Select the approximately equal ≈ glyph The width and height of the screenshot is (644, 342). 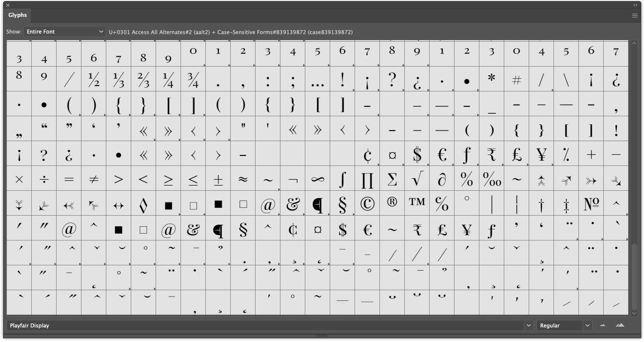pyautogui.click(x=243, y=179)
